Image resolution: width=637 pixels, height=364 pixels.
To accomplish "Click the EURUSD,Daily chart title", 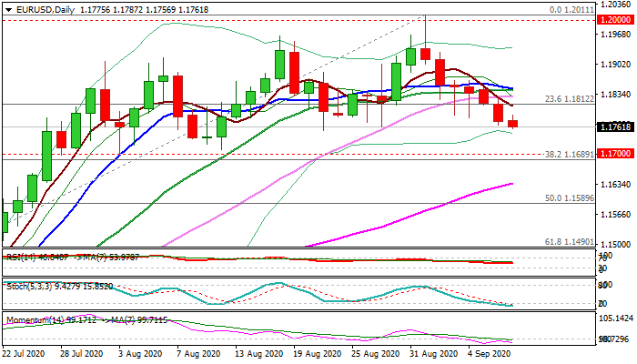I will [x=42, y=9].
